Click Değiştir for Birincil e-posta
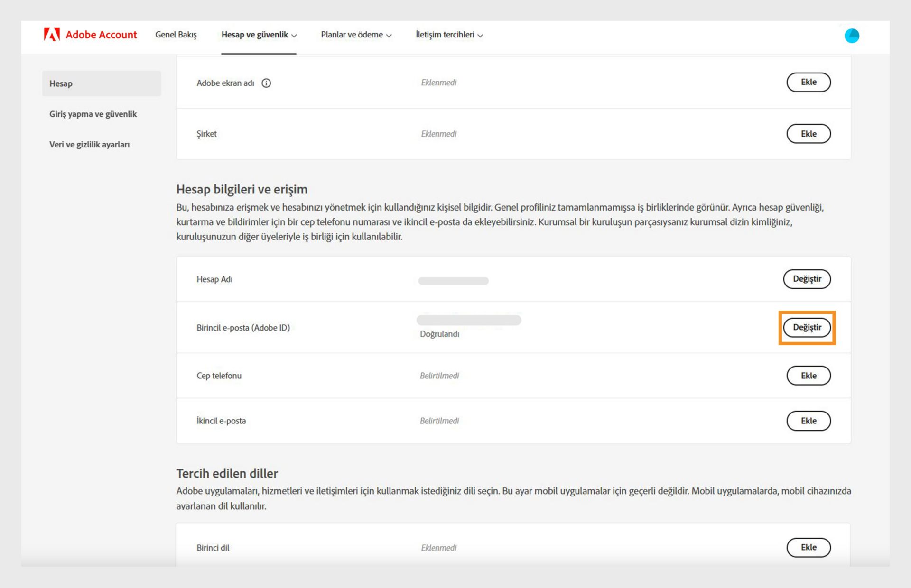 [807, 327]
